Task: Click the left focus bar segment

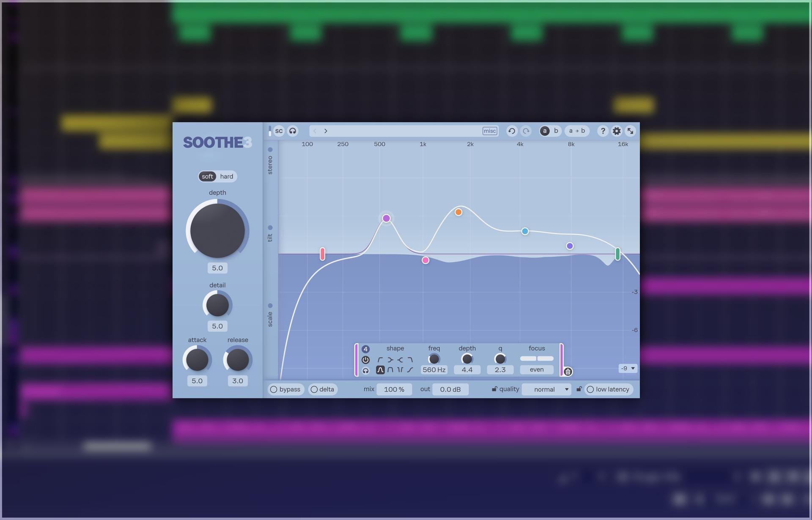Action: 528,359
